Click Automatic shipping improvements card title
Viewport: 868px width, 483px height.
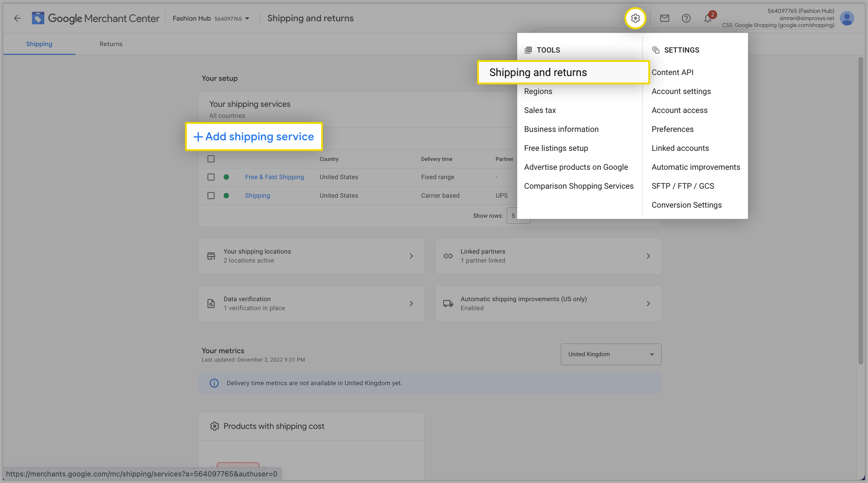(523, 299)
